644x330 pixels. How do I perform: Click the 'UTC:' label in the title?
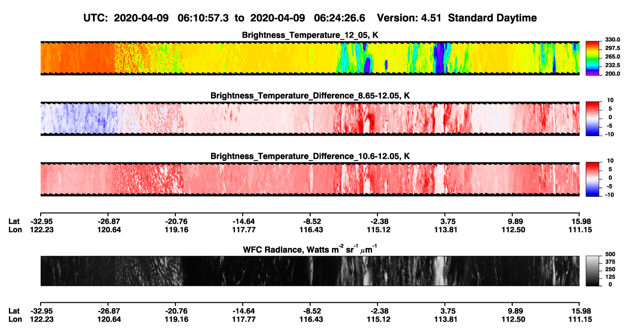point(96,18)
